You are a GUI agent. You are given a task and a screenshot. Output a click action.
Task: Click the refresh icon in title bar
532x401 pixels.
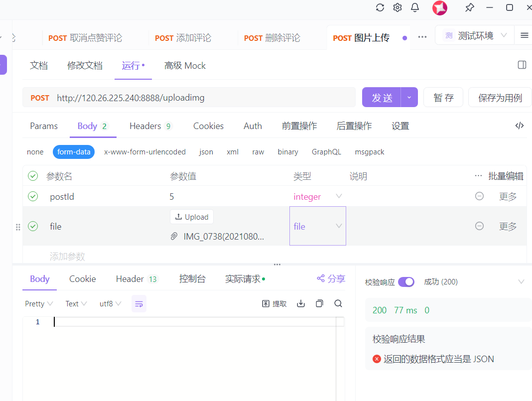coord(380,7)
